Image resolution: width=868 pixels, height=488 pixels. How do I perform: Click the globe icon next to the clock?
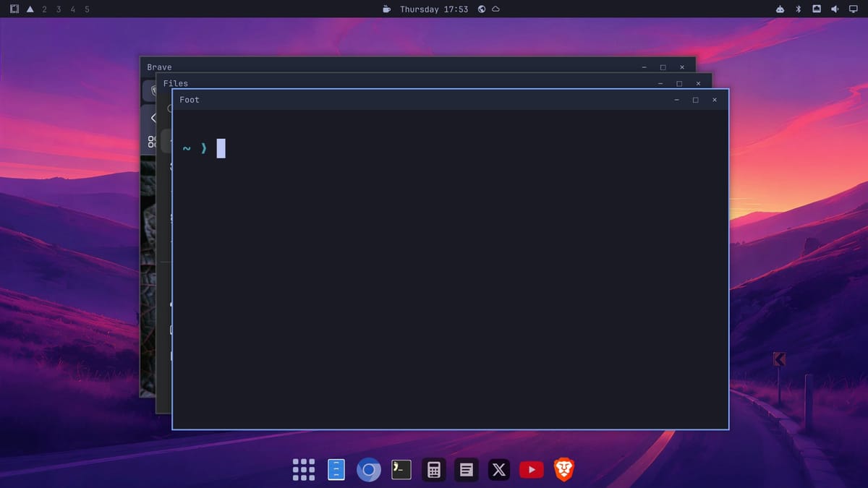(x=482, y=9)
